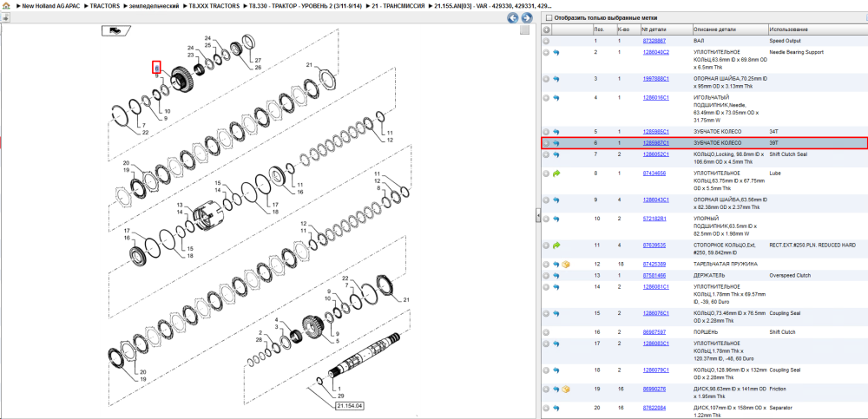Open part number link 87434656
The height and width of the screenshot is (419, 868).
(654, 173)
